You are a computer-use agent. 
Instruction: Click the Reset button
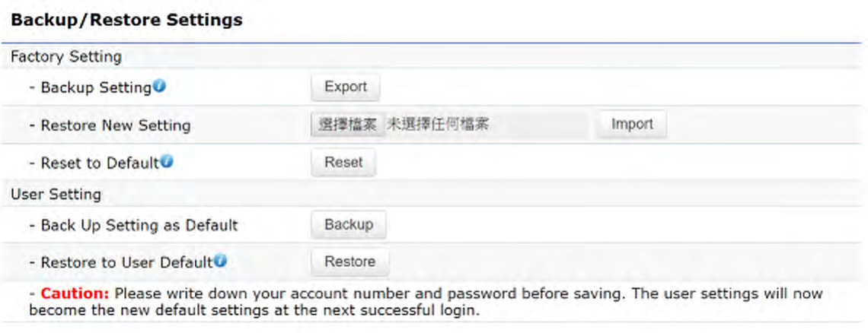343,163
